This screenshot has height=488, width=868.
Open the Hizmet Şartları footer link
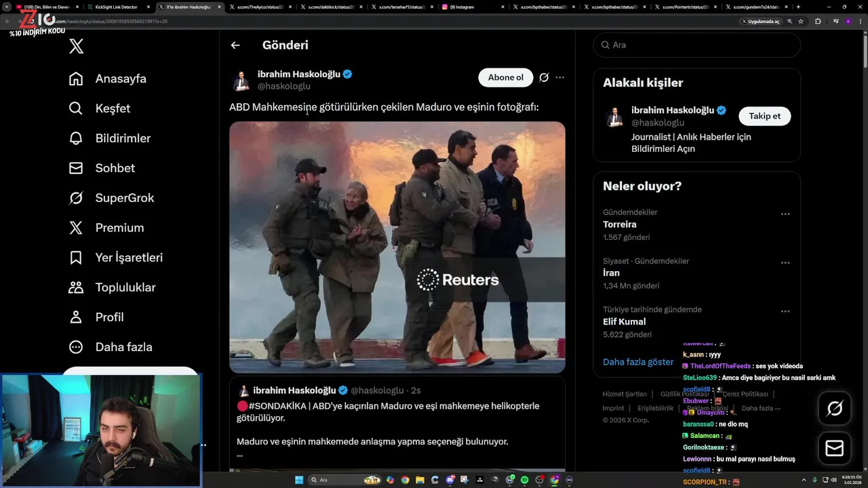tap(625, 394)
